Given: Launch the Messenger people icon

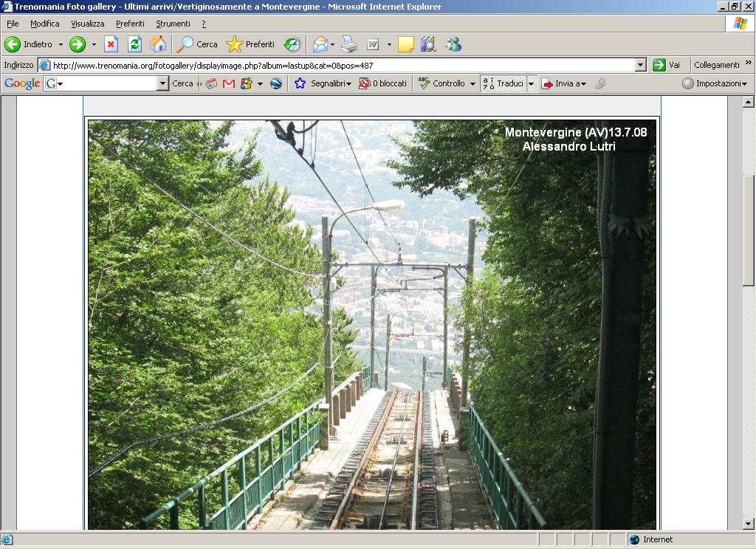Looking at the screenshot, I should click(x=454, y=44).
